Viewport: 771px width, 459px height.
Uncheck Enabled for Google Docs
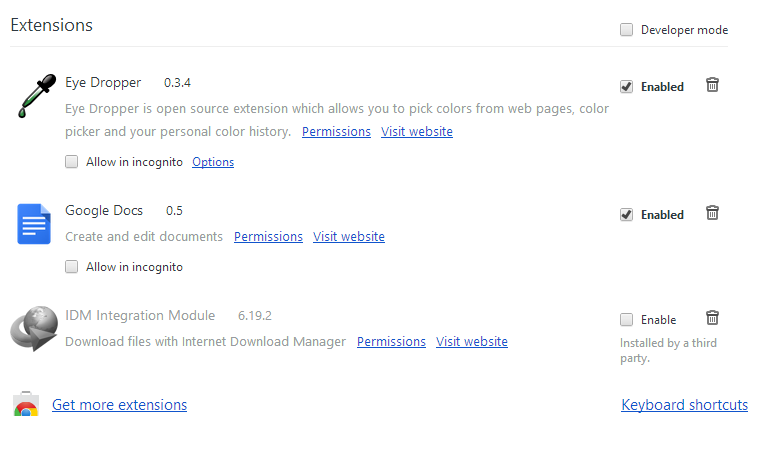click(627, 215)
